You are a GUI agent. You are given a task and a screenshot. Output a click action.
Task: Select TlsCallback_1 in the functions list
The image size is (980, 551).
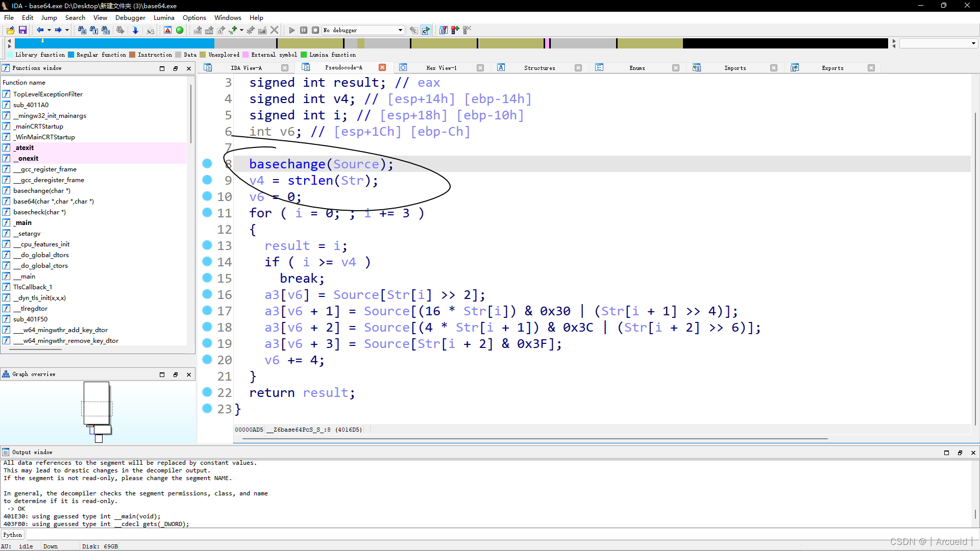pos(33,287)
